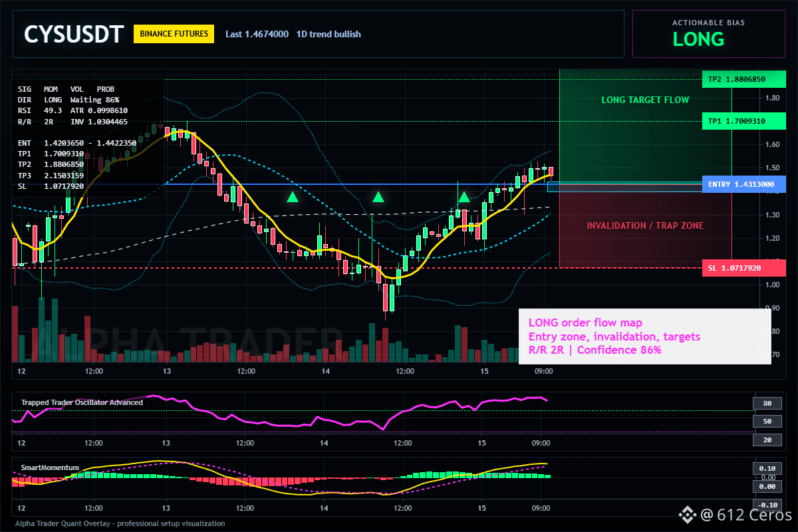The image size is (798, 532).
Task: Click the blue entry zone box on chart
Action: [624, 188]
